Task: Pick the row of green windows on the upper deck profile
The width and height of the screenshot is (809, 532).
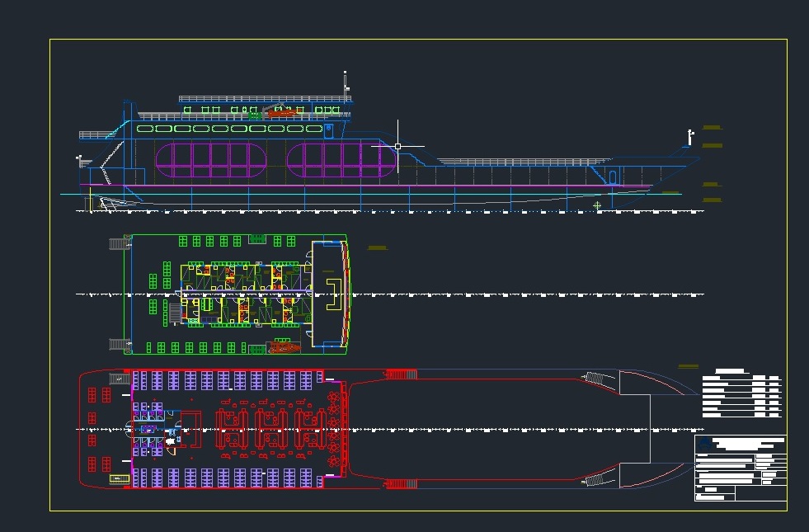Action: coord(229,129)
